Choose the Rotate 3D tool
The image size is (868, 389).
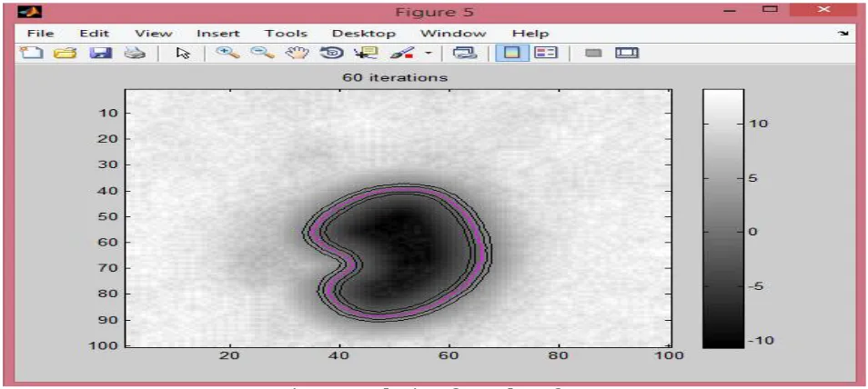[331, 53]
